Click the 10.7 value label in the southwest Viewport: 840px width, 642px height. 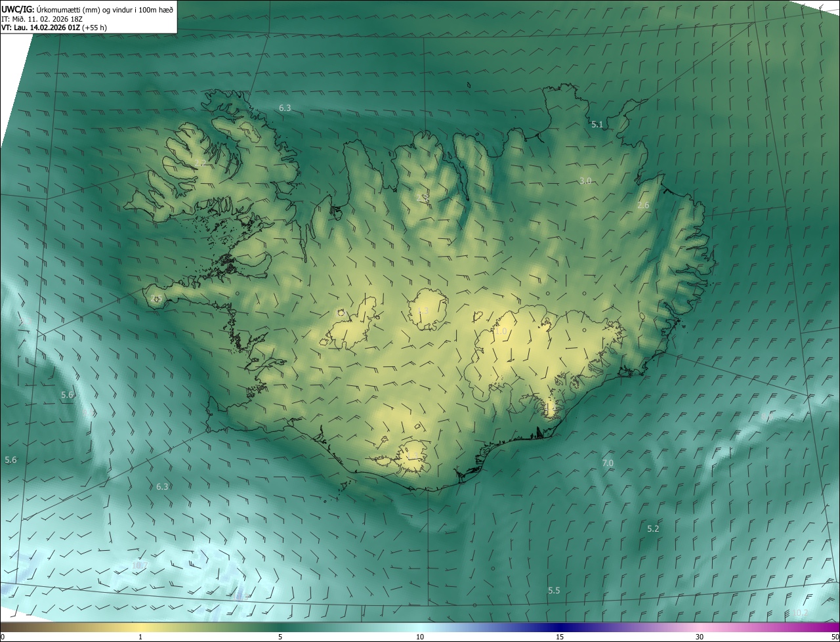(140, 565)
